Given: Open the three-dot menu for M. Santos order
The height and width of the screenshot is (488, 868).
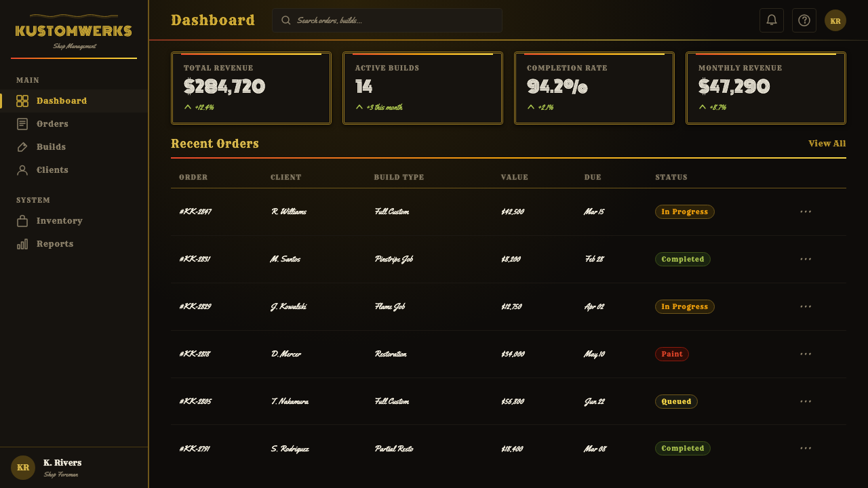Looking at the screenshot, I should tap(806, 259).
